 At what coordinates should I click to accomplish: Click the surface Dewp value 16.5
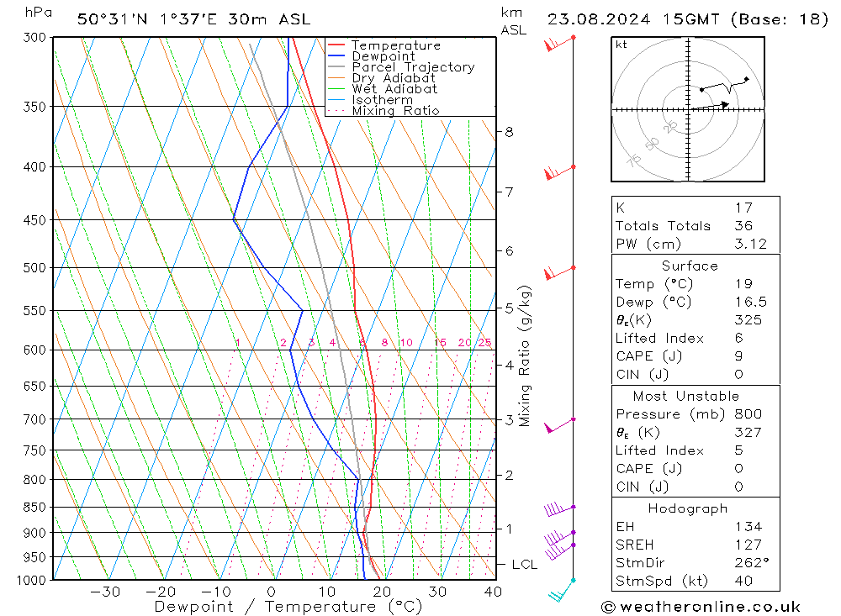click(750, 302)
